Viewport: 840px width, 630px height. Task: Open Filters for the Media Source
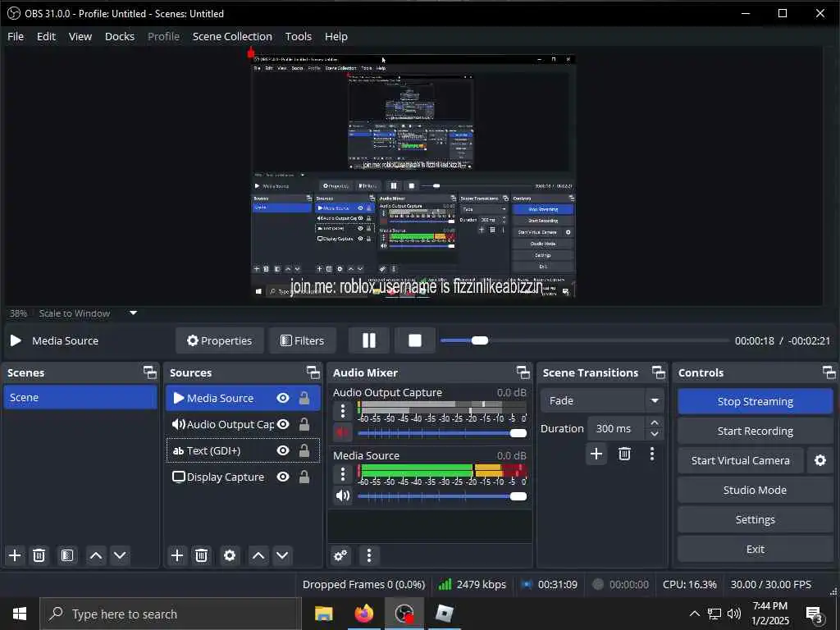(302, 340)
